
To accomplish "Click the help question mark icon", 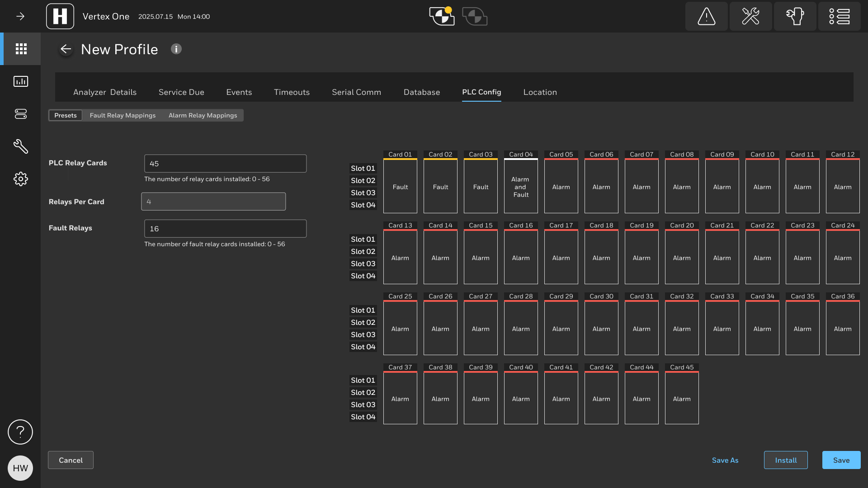I will click(x=20, y=432).
